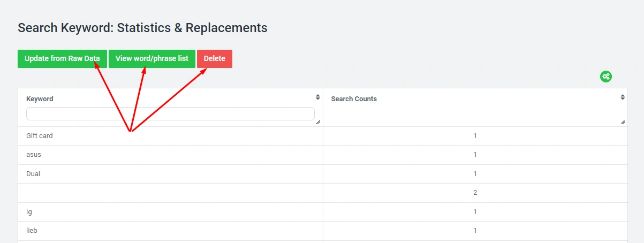
Task: Select the 'lieb' keyword row
Action: pyautogui.click(x=32, y=231)
